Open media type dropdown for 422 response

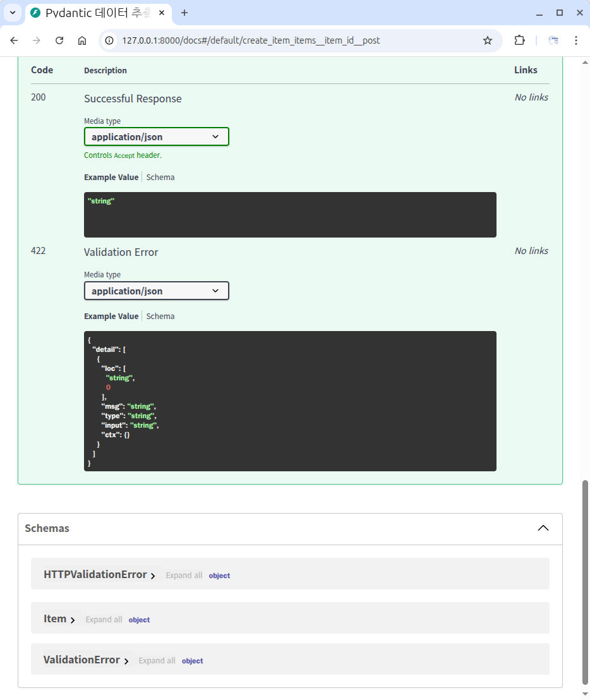156,291
